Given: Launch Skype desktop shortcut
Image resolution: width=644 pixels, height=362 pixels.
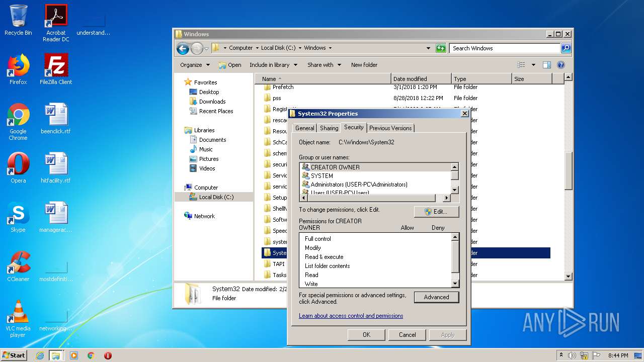Looking at the screenshot, I should coord(18,217).
